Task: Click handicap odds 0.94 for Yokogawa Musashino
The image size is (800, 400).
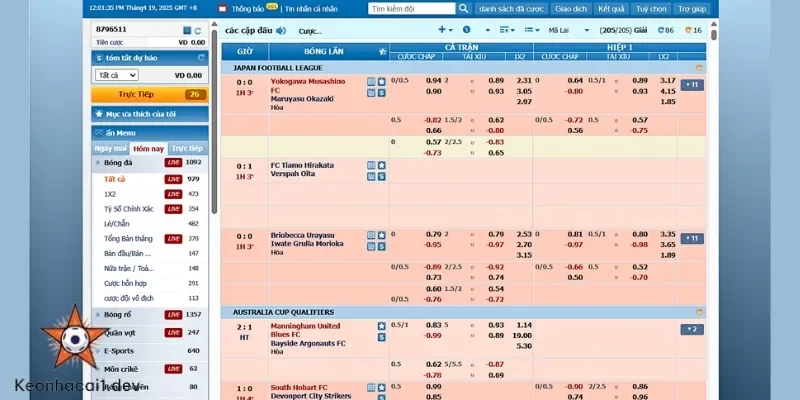Action: click(x=433, y=81)
